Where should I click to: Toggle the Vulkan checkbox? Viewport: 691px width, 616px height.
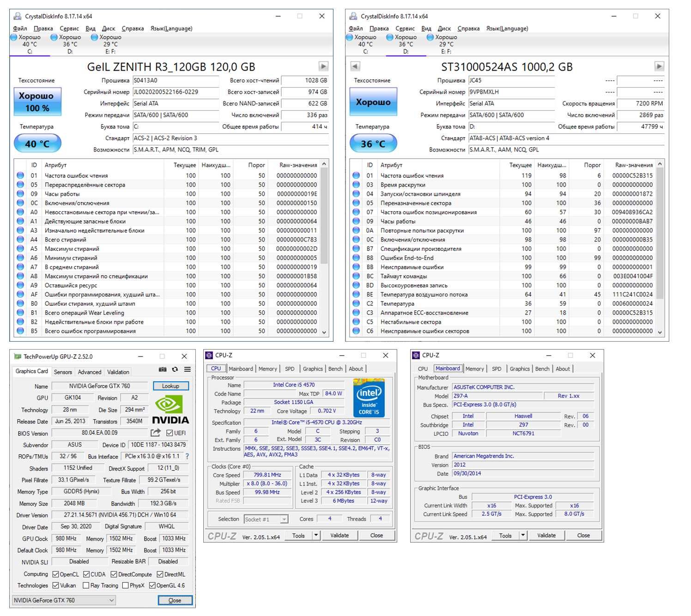coord(55,586)
